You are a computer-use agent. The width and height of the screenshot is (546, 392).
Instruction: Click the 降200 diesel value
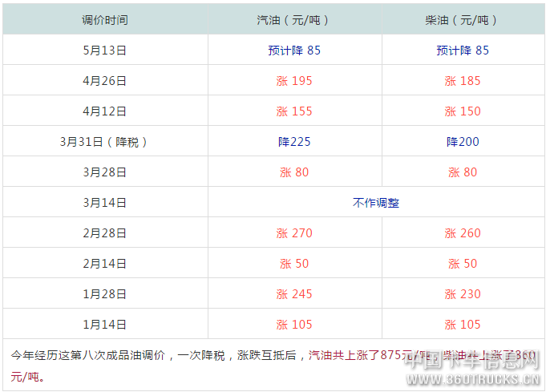[463, 142]
